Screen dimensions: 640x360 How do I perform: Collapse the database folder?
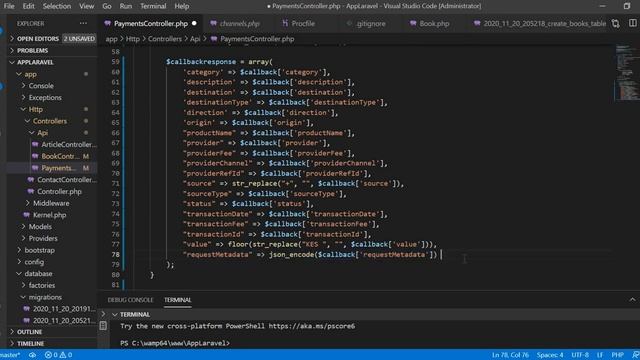19,273
